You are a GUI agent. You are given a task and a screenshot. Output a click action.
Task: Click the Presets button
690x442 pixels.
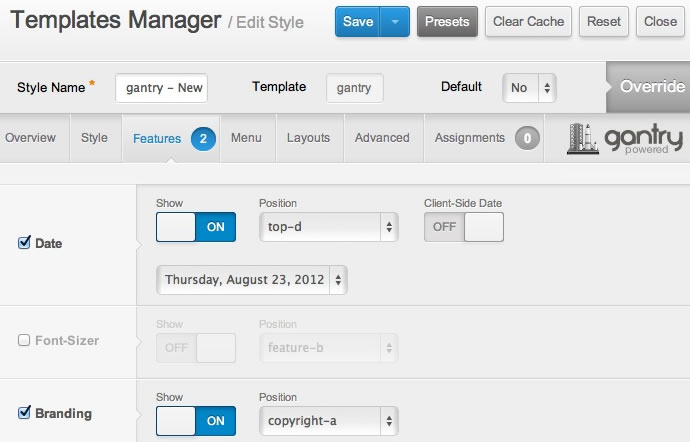(x=447, y=22)
